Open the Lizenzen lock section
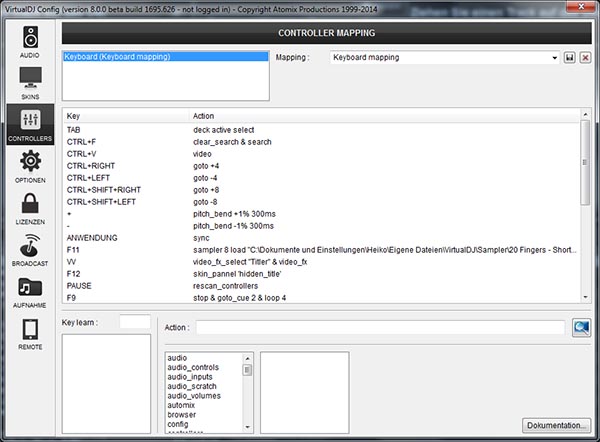This screenshot has width=600, height=442. (x=30, y=209)
